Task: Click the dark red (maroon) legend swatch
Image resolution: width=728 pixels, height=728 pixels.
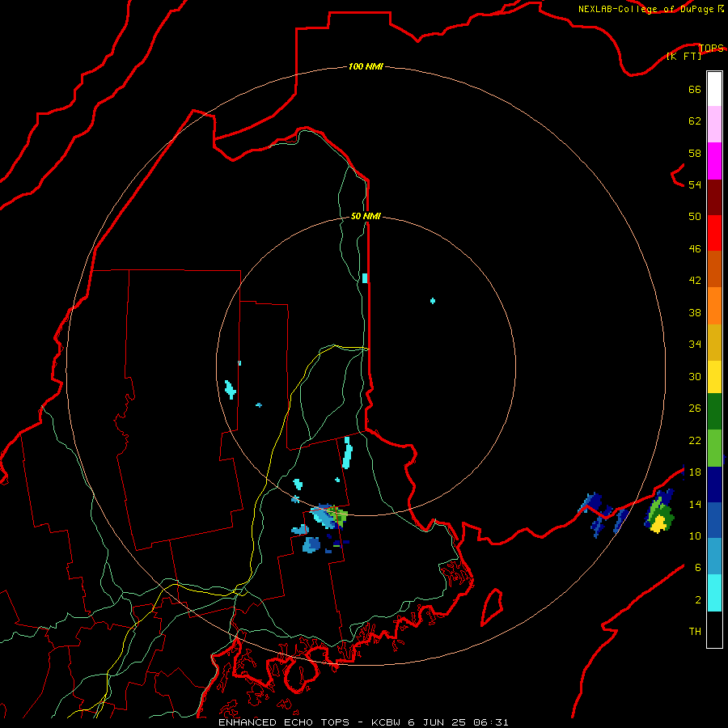Action: coord(714,197)
